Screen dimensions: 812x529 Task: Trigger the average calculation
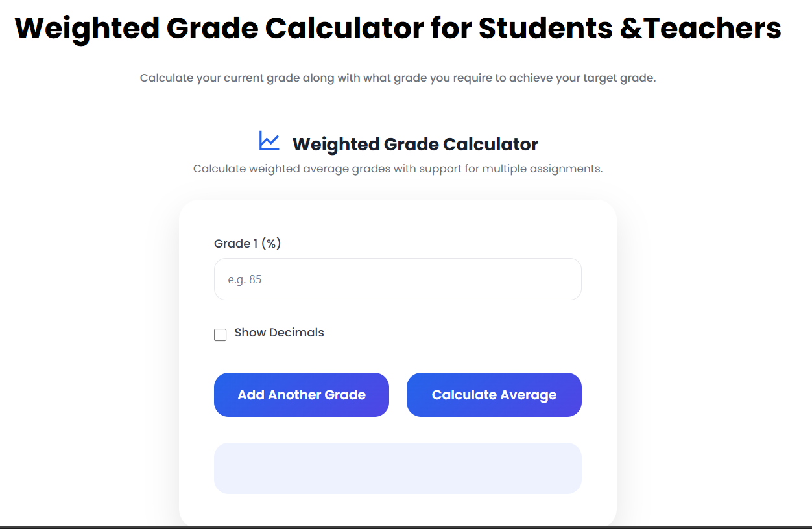494,395
